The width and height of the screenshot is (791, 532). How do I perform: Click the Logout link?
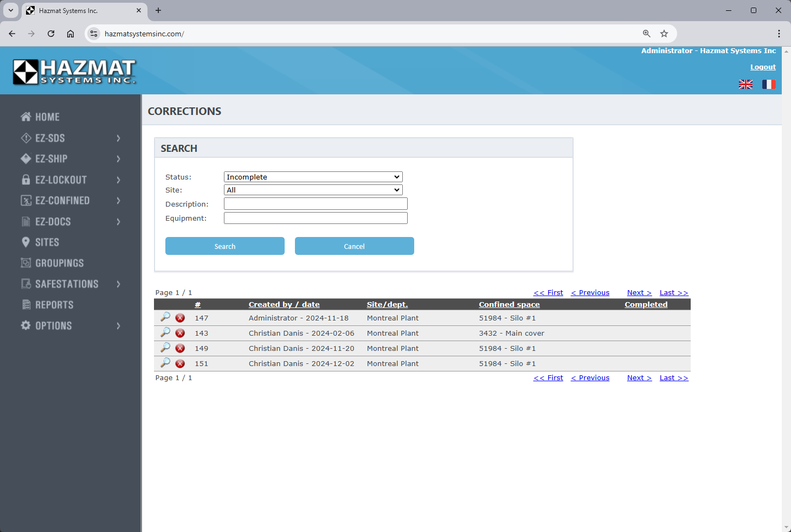pyautogui.click(x=762, y=67)
